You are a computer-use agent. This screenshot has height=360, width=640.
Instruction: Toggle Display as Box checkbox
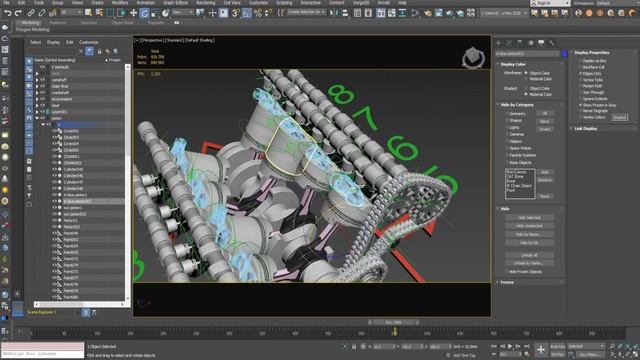(x=580, y=61)
